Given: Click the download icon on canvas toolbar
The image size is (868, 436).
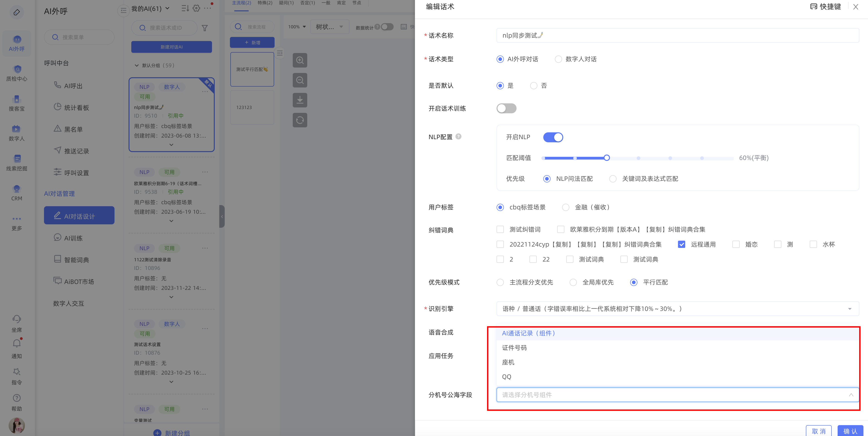Looking at the screenshot, I should pos(300,100).
